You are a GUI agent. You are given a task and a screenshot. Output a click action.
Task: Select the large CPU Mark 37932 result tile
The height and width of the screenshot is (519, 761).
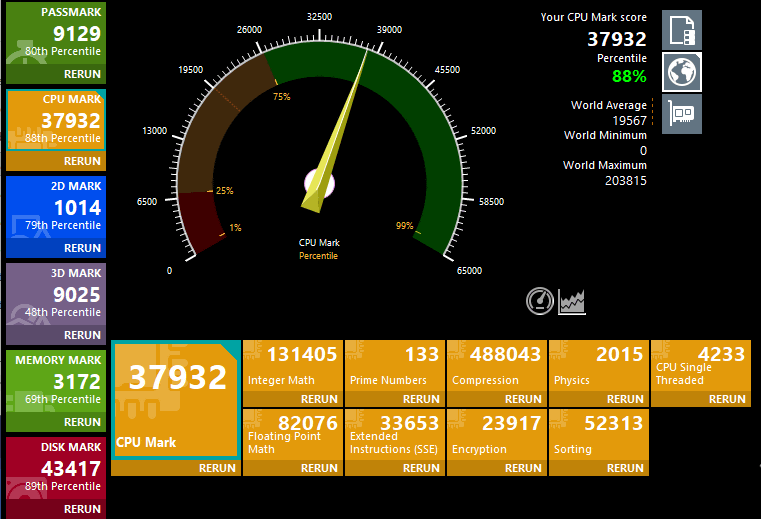pos(176,400)
